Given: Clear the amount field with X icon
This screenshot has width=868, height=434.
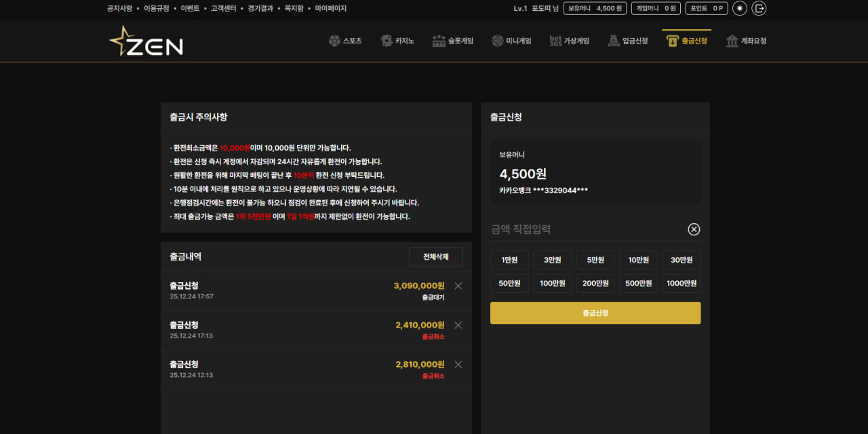Looking at the screenshot, I should point(694,229).
